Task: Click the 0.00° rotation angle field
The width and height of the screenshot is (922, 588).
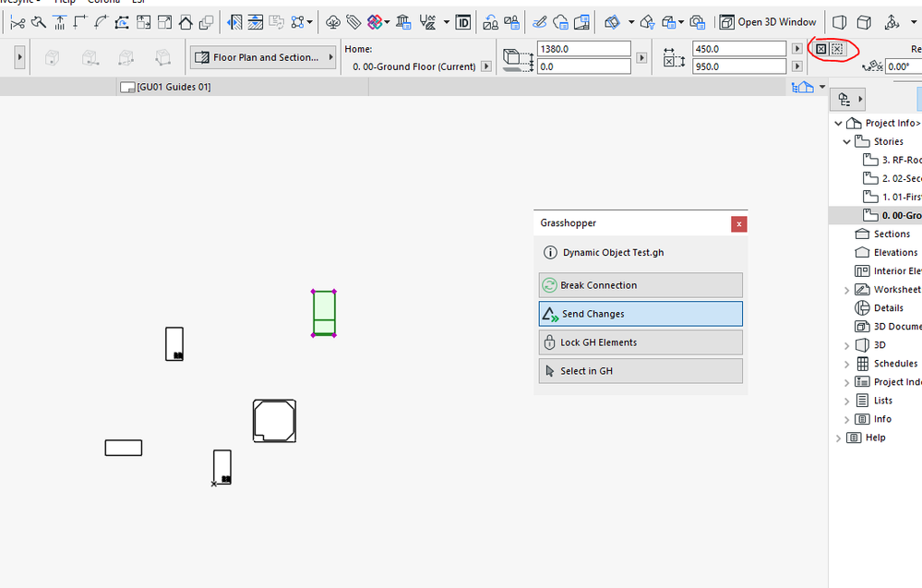Action: pyautogui.click(x=904, y=66)
